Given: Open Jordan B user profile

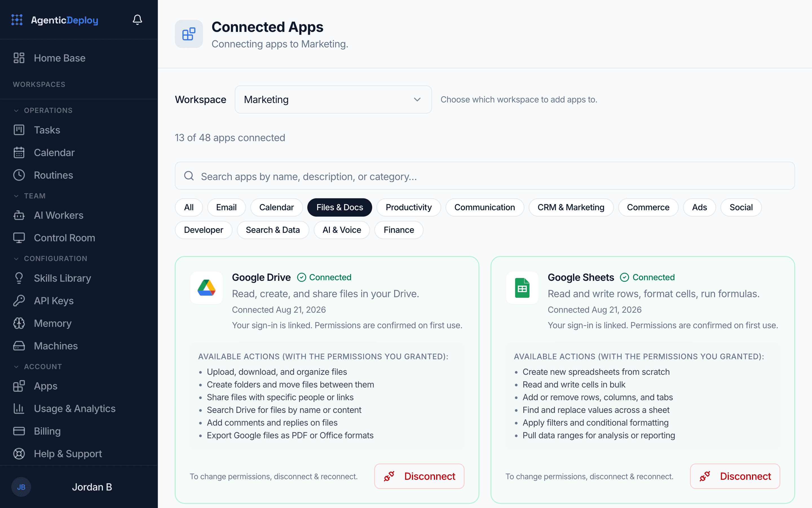Looking at the screenshot, I should pyautogui.click(x=92, y=487).
